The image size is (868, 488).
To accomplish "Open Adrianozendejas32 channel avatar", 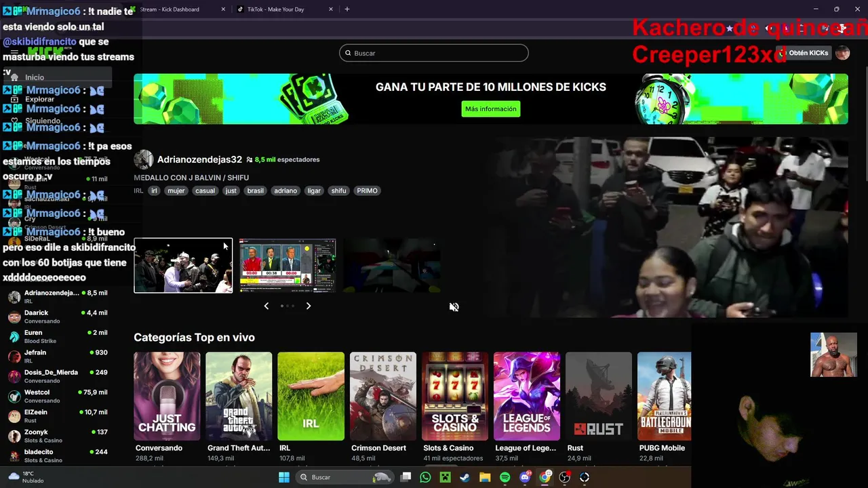I will tap(143, 160).
